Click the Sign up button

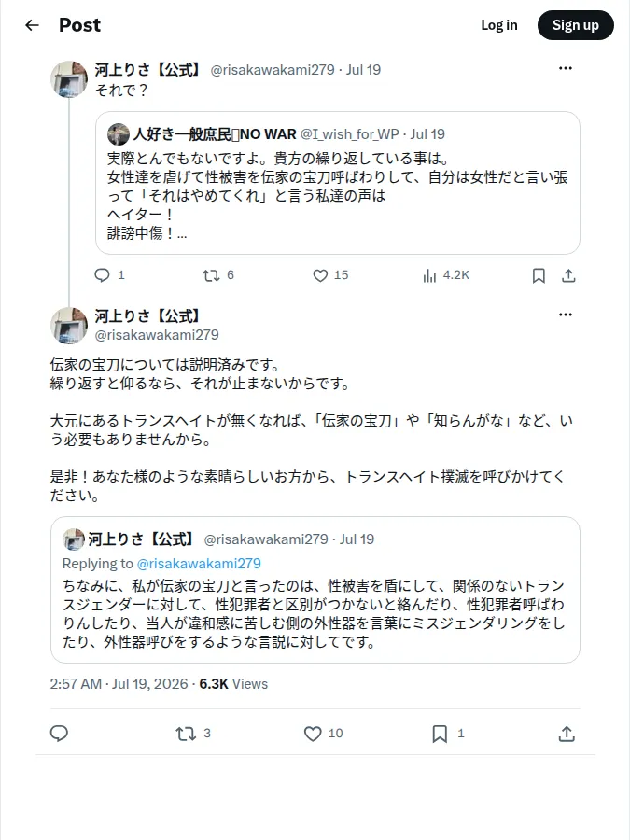pos(575,25)
